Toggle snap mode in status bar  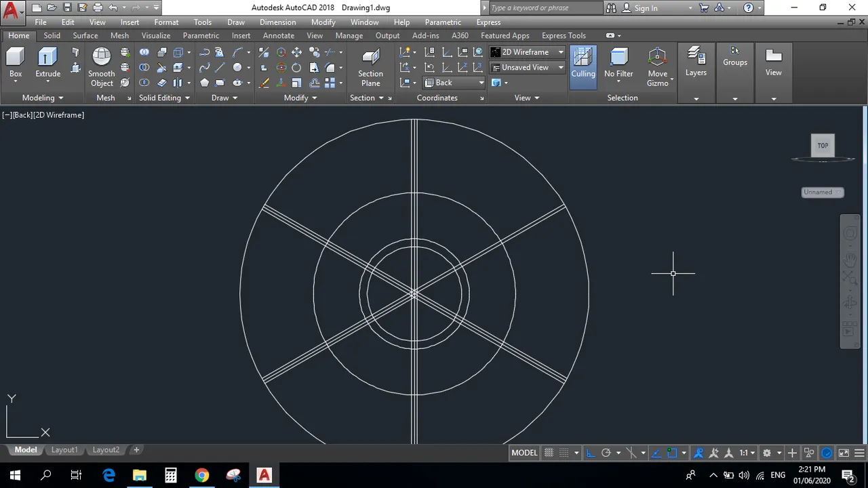564,453
